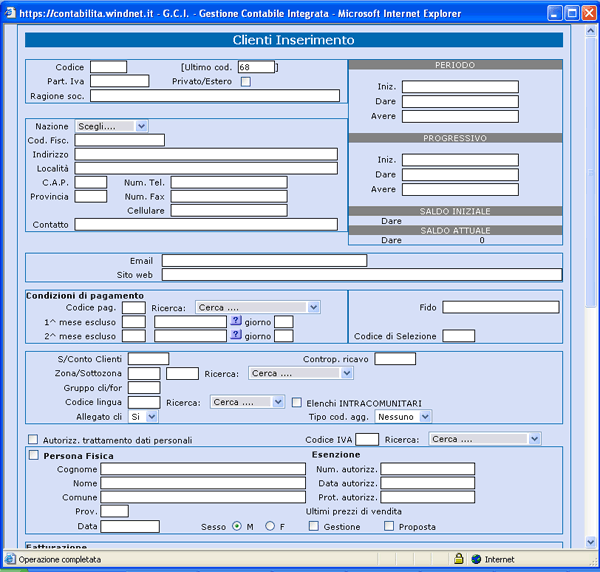The image size is (600, 572).
Task: Open the Tipo cod. agg. dropdown
Action: coord(403,417)
